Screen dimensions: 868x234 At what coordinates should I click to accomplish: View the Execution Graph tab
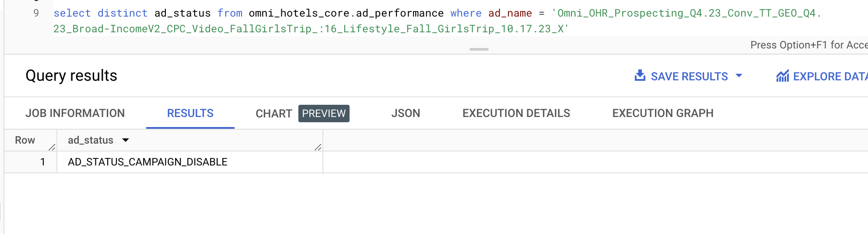click(x=663, y=114)
